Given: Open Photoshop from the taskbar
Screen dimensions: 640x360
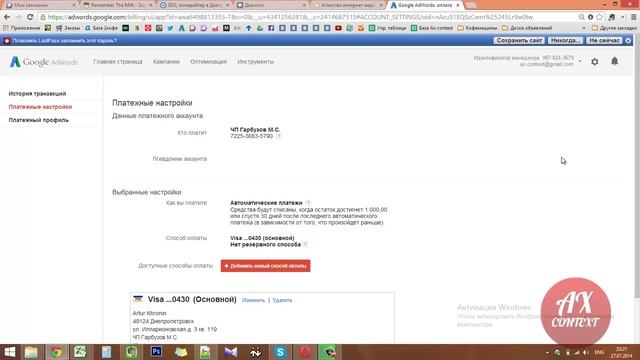Looking at the screenshot, I should (156, 352).
